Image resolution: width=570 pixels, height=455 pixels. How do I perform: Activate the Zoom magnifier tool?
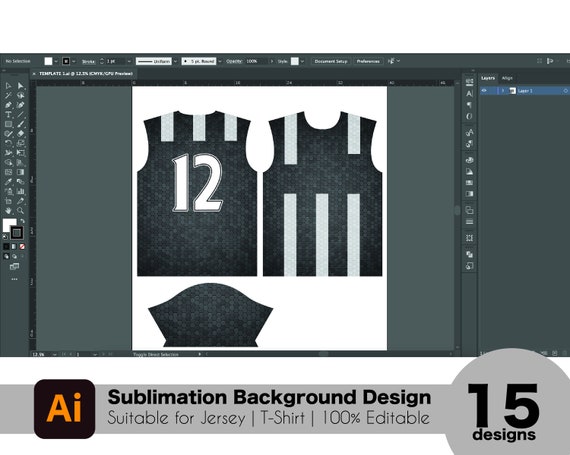pyautogui.click(x=21, y=210)
